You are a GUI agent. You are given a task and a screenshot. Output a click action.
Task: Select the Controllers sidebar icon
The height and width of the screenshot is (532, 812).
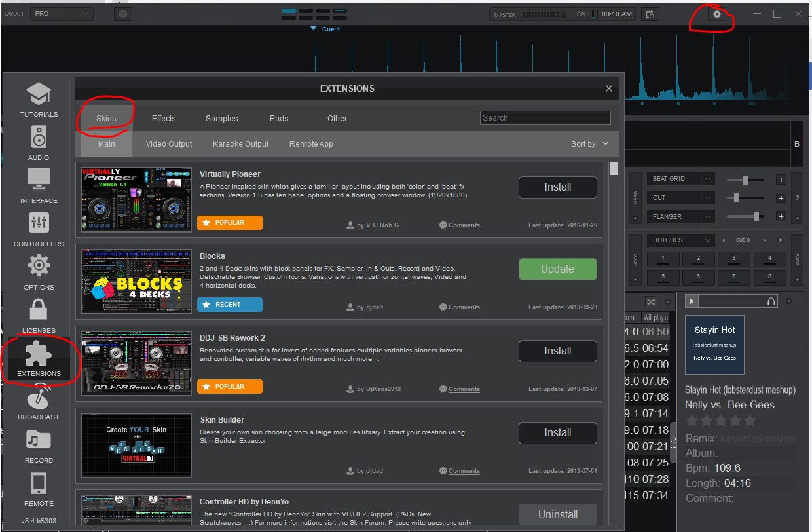(x=38, y=228)
